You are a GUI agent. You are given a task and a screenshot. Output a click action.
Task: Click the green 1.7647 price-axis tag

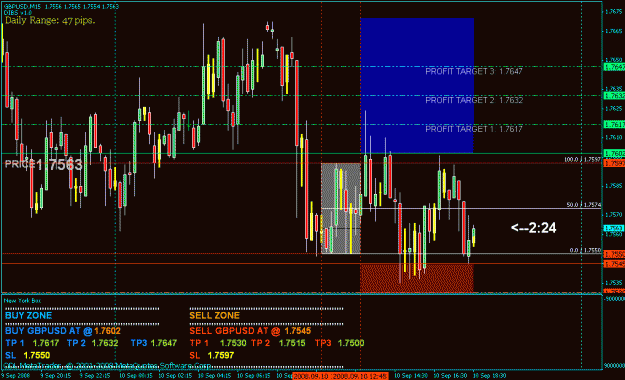pyautogui.click(x=614, y=67)
